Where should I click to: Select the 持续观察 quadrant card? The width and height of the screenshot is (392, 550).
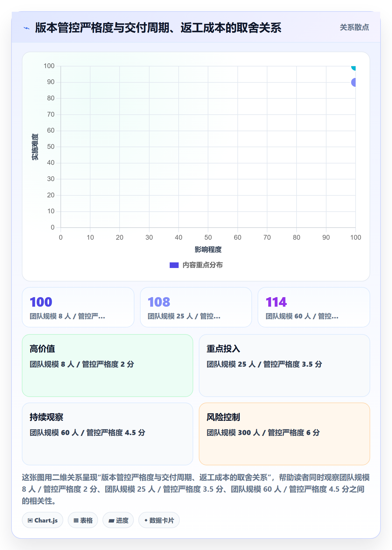[108, 434]
